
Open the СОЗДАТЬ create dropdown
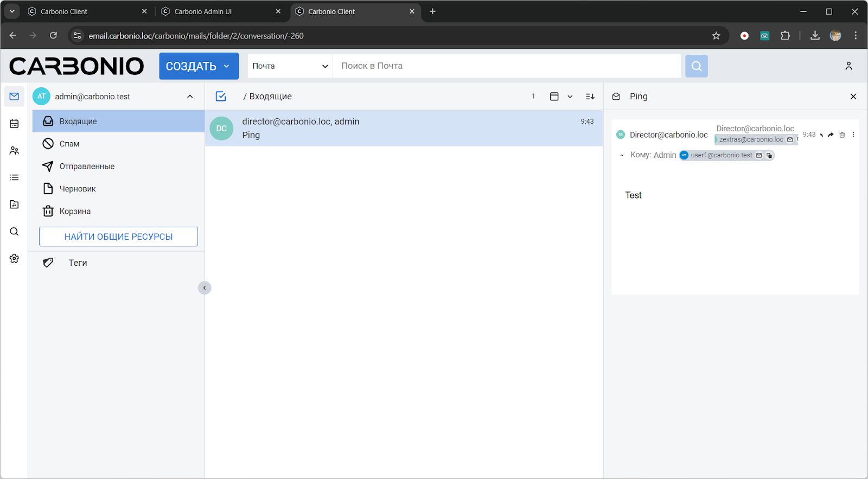(199, 66)
